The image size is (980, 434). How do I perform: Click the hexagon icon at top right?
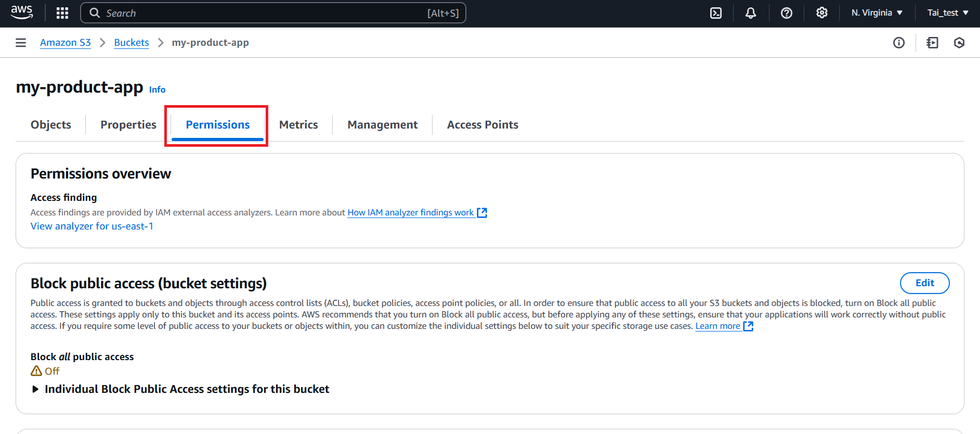pyautogui.click(x=959, y=43)
